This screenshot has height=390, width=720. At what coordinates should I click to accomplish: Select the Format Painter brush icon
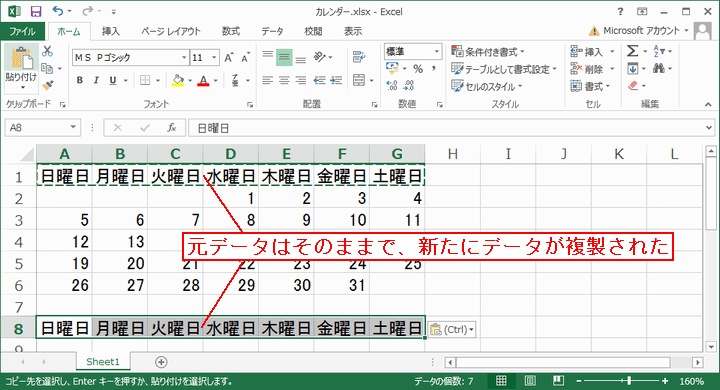(x=47, y=85)
